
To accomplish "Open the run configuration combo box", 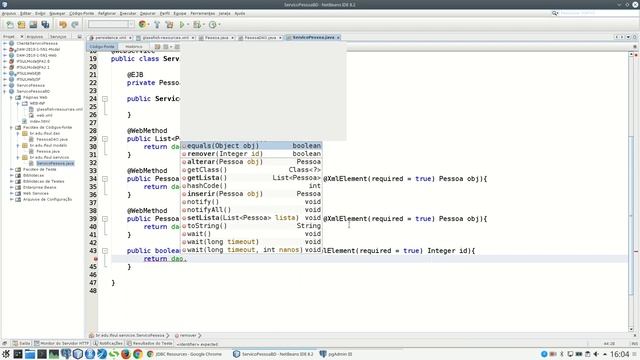I will pos(111,24).
